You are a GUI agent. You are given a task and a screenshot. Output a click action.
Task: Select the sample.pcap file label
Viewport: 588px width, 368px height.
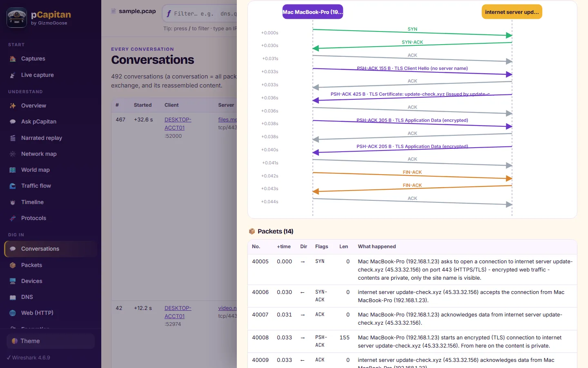click(x=137, y=11)
